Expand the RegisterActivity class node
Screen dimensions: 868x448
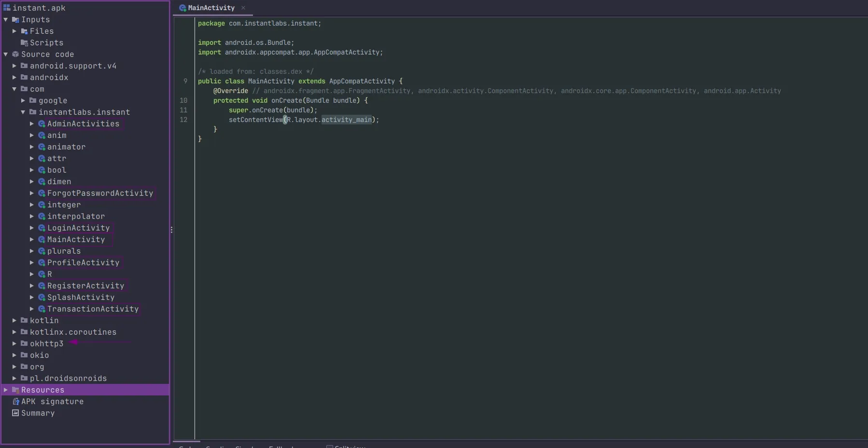(32, 286)
